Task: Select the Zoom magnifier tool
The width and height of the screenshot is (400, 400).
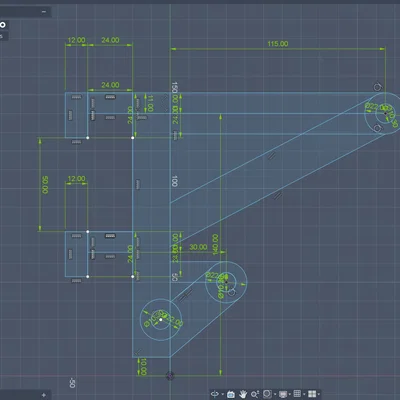Action: pos(255,394)
